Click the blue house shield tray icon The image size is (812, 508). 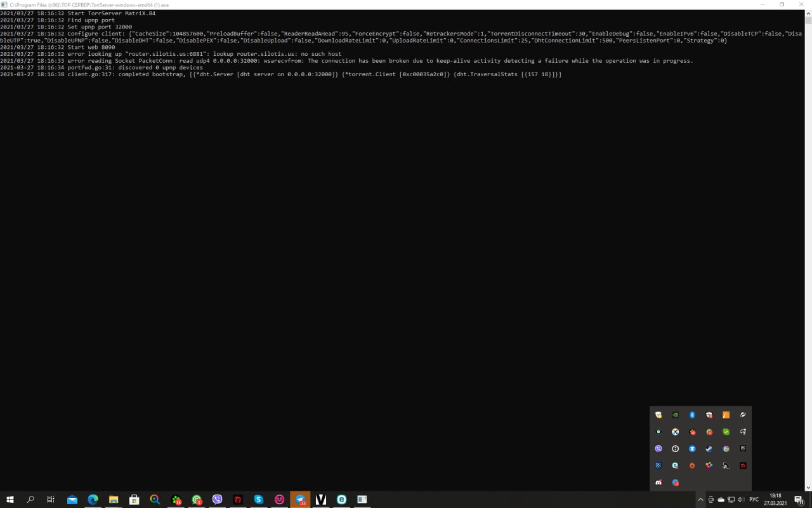point(658,465)
